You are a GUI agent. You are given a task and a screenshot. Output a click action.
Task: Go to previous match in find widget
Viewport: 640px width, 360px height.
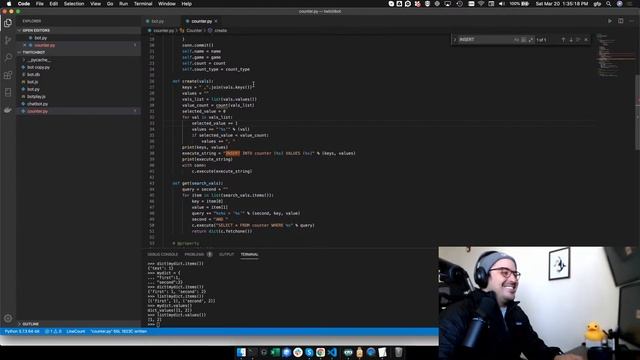tap(563, 40)
